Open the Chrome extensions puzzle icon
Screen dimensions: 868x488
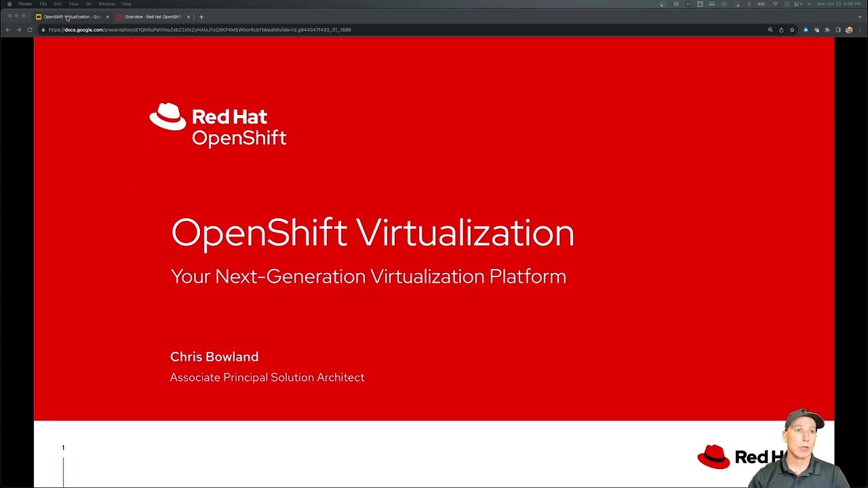click(827, 30)
